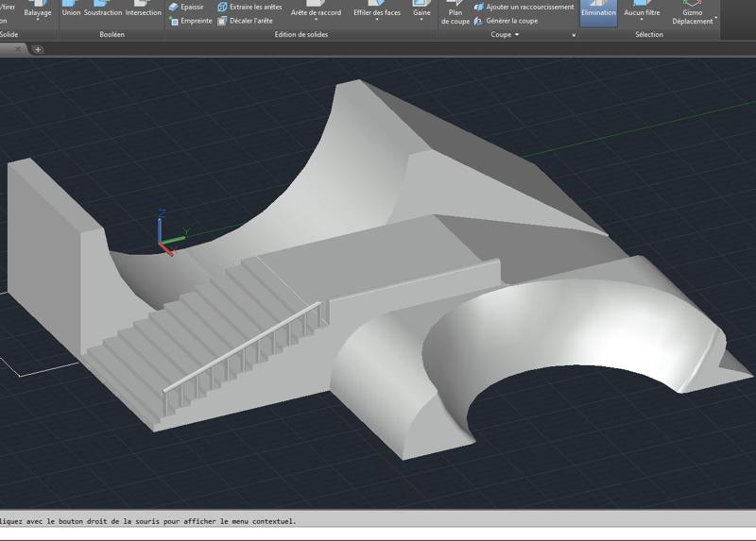Expand the Coupe panel title
This screenshot has height=541, width=756.
click(x=505, y=35)
